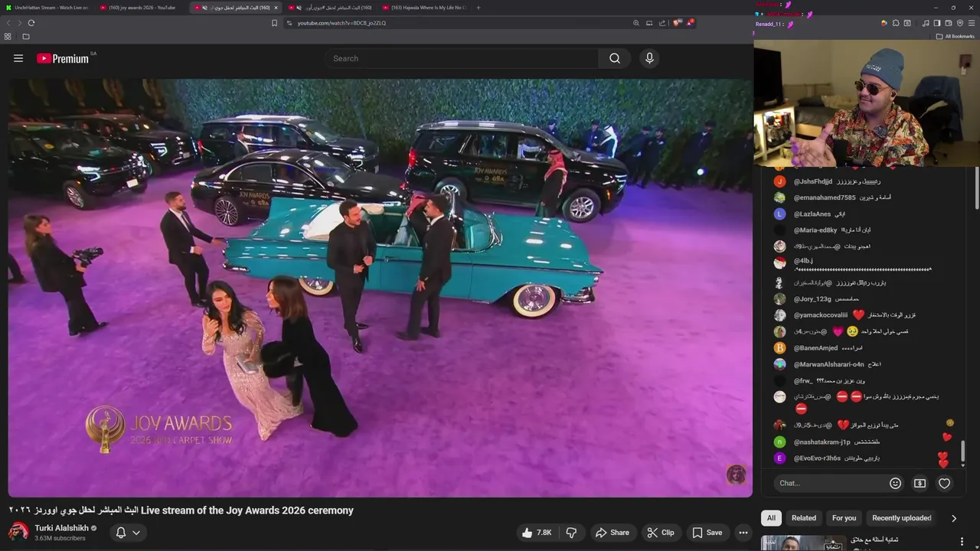
Task: Open the Brave Shields lion icon
Action: (677, 23)
